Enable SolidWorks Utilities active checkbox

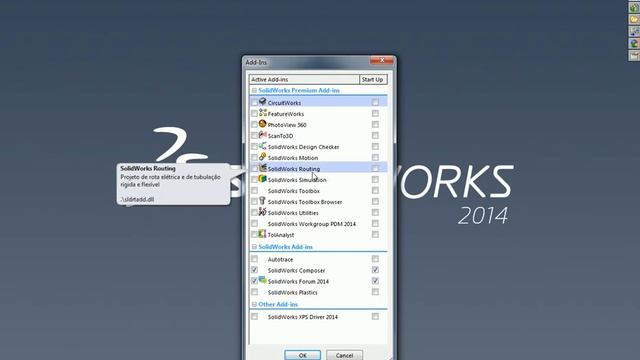pos(254,213)
